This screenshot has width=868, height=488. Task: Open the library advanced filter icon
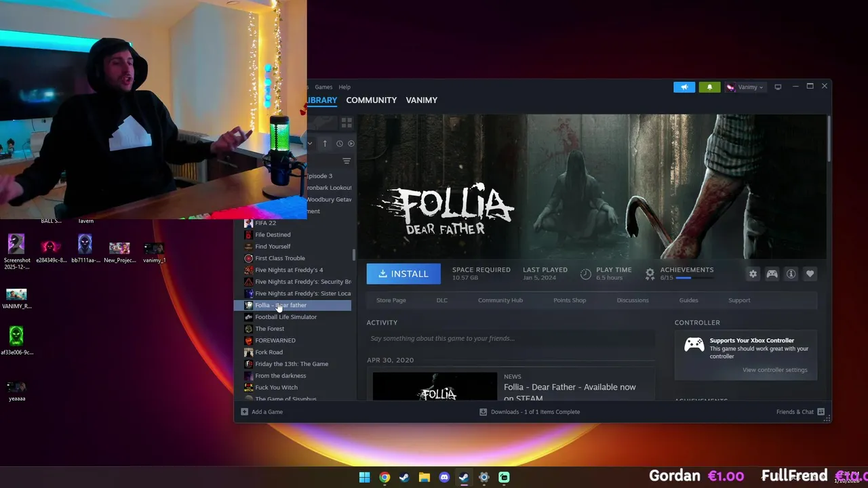(347, 161)
